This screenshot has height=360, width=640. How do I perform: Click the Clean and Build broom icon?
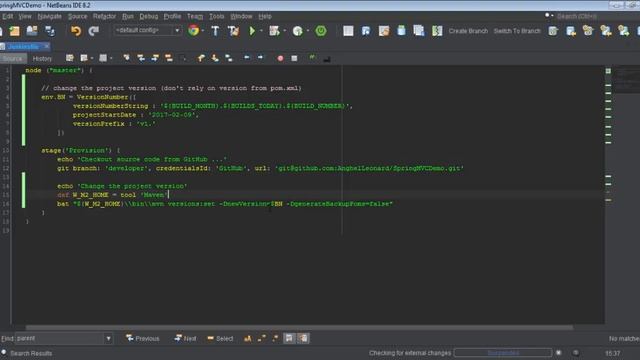tap(233, 31)
